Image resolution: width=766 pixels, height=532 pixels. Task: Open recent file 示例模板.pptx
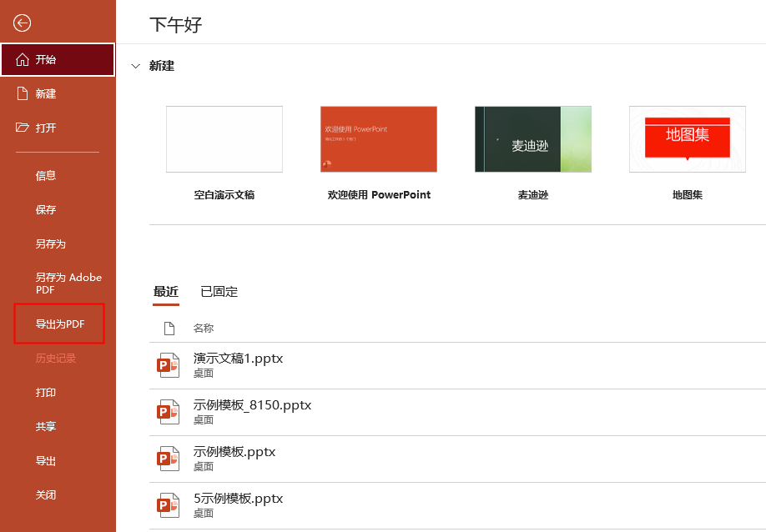[x=457, y=459]
